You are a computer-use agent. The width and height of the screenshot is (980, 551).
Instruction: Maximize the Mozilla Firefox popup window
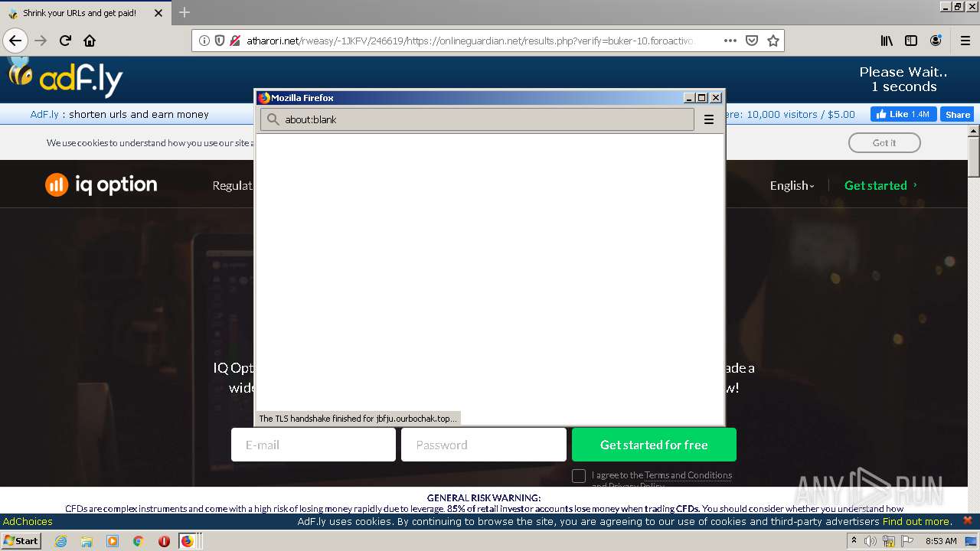(702, 98)
